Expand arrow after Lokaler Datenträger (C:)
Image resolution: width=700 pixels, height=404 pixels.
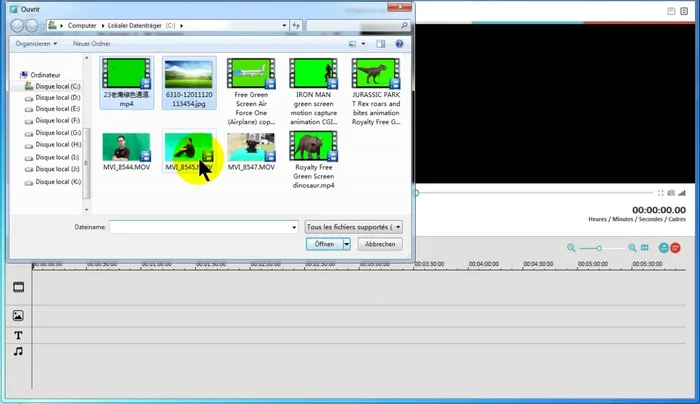tap(181, 26)
